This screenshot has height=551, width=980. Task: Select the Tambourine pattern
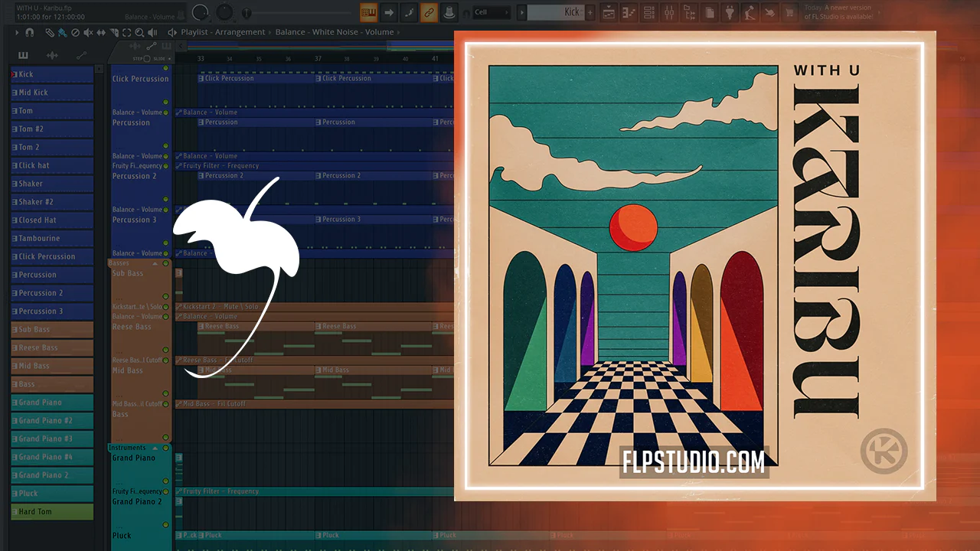tap(52, 238)
